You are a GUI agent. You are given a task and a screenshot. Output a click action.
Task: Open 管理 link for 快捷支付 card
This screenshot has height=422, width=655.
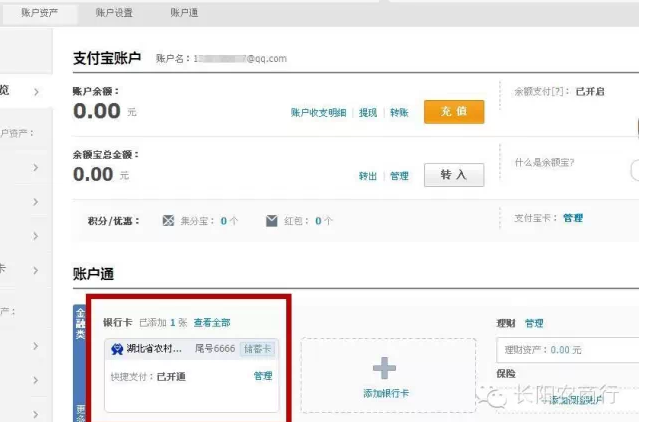click(263, 376)
